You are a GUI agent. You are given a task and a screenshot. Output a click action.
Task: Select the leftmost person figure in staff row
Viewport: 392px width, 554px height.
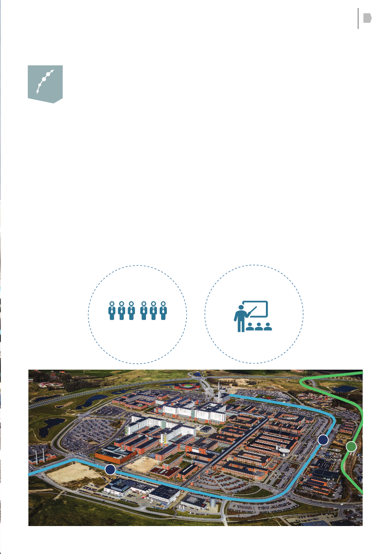pos(111,311)
